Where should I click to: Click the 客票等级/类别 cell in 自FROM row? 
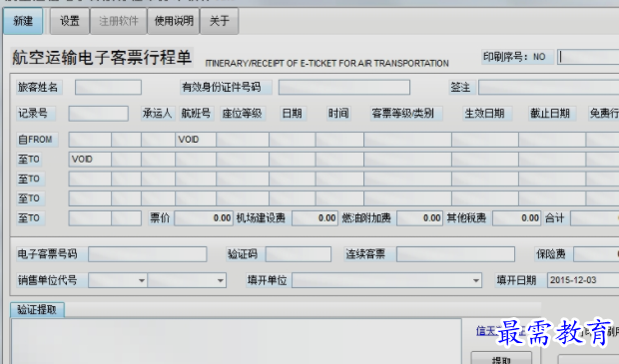click(407, 140)
